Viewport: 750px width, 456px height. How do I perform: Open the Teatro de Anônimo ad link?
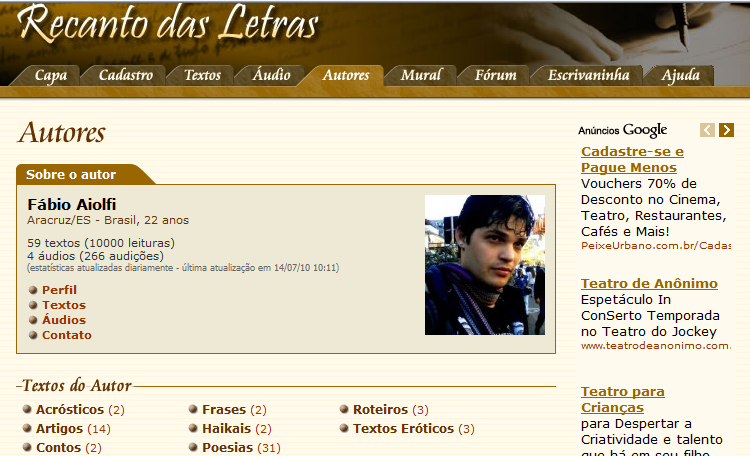click(649, 283)
